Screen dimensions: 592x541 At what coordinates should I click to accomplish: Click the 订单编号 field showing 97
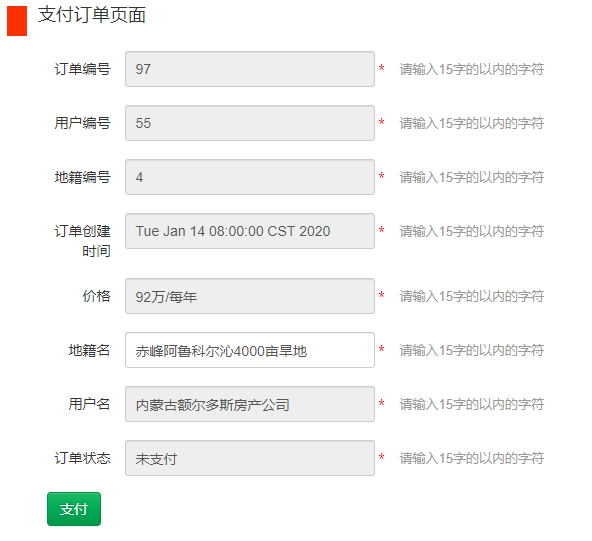[x=250, y=69]
